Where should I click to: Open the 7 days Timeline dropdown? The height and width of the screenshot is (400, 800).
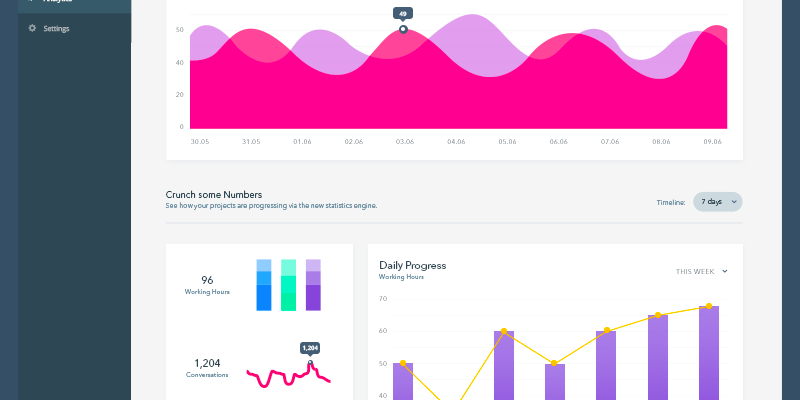coord(717,202)
